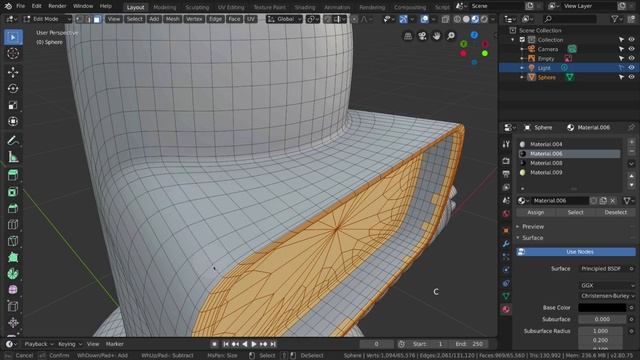
Task: Select the Annotate tool
Action: [13, 140]
